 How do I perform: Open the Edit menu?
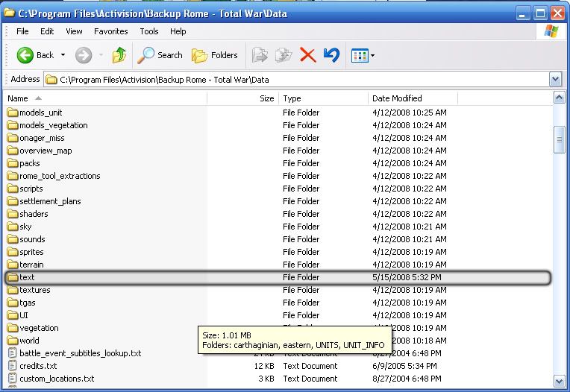pyautogui.click(x=47, y=31)
